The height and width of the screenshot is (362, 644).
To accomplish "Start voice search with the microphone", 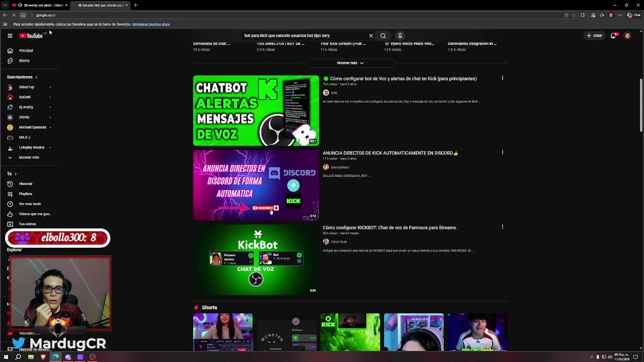I will pos(400,36).
